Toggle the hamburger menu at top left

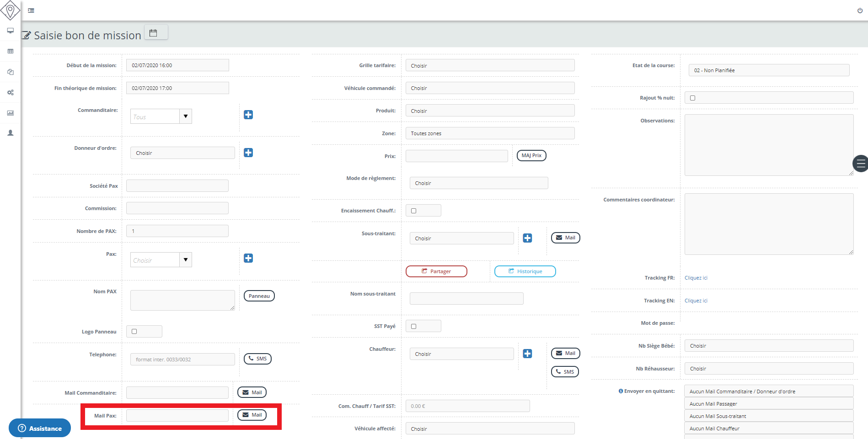click(31, 11)
